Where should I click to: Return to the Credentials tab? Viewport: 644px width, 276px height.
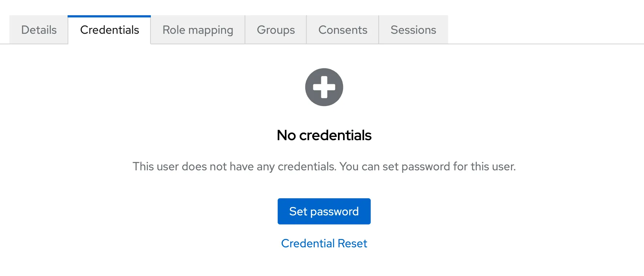[x=109, y=30]
